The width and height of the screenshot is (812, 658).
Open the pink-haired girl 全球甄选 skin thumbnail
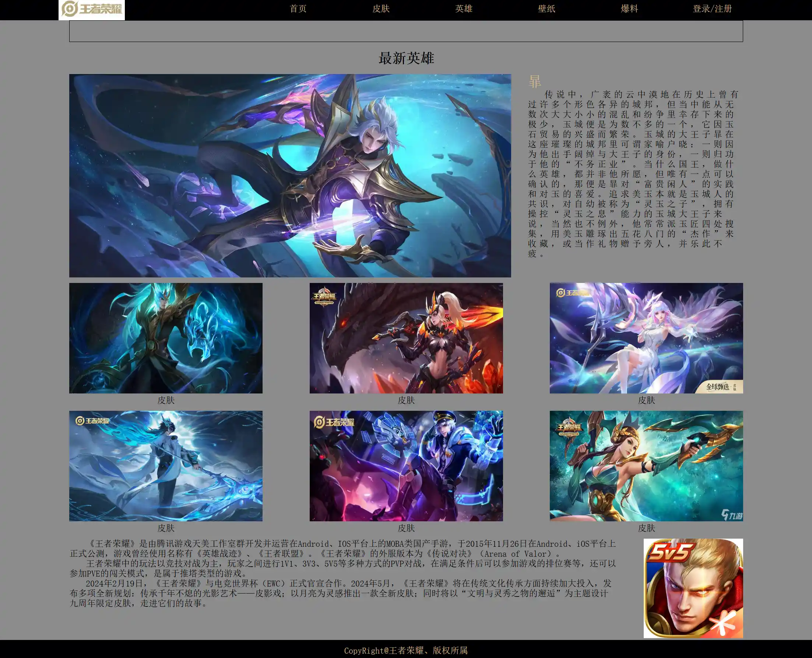point(646,338)
